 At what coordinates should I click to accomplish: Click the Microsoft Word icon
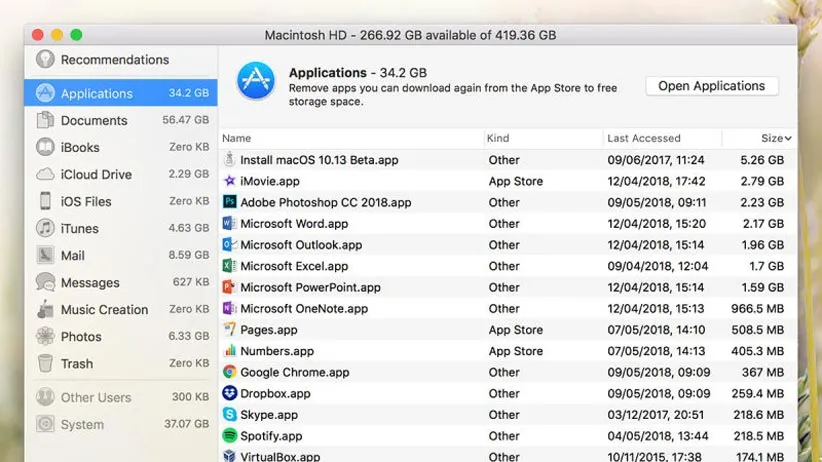click(229, 223)
